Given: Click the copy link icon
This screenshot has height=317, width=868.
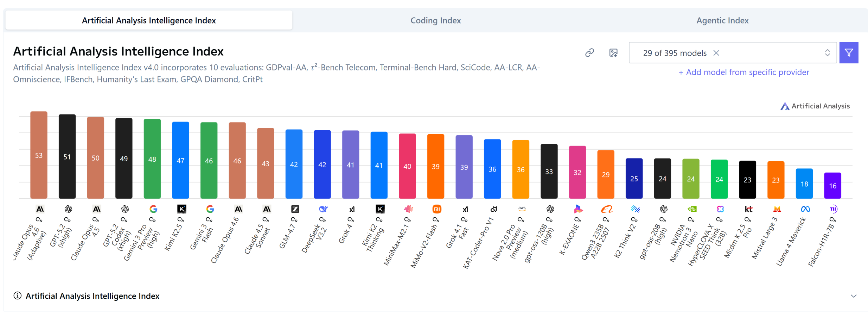Looking at the screenshot, I should [x=589, y=53].
